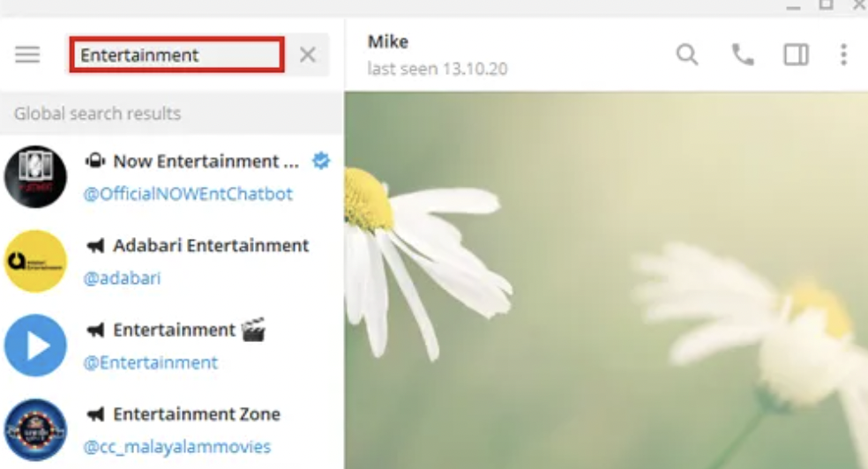Click the @cc_malayalammovies username
Screen dimensions: 868x469
[x=177, y=447]
